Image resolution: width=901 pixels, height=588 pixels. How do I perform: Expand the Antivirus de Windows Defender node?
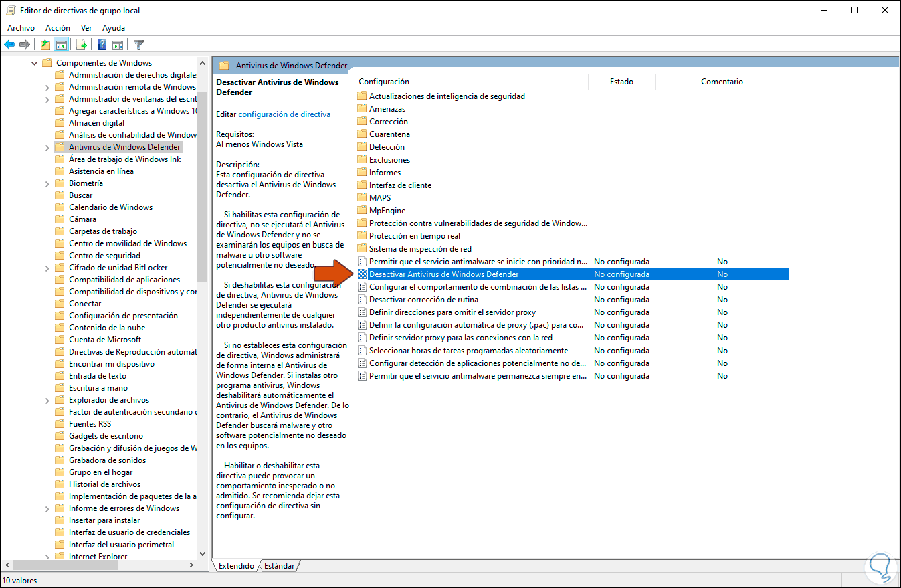pyautogui.click(x=45, y=146)
